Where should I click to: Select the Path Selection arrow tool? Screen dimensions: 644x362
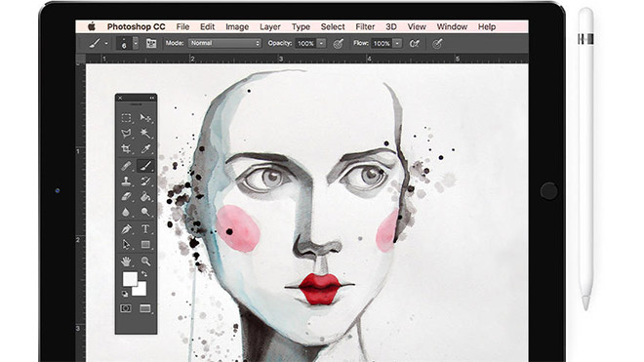coord(126,245)
